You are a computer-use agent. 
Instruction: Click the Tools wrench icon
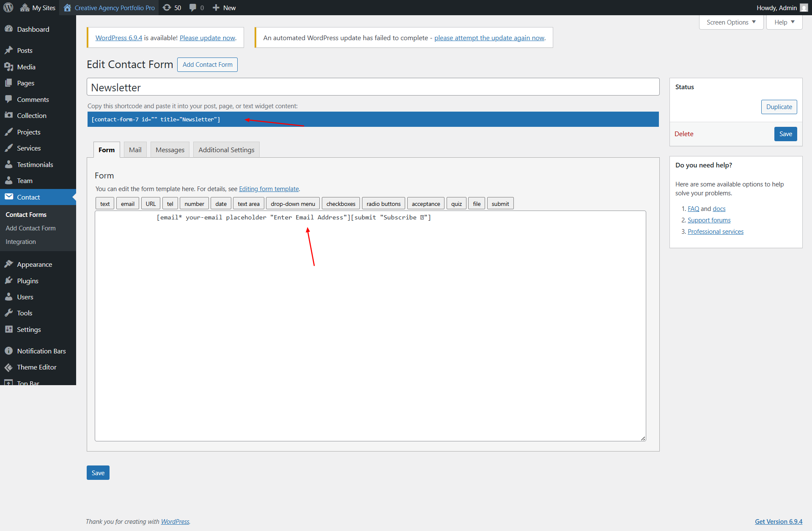[8, 313]
